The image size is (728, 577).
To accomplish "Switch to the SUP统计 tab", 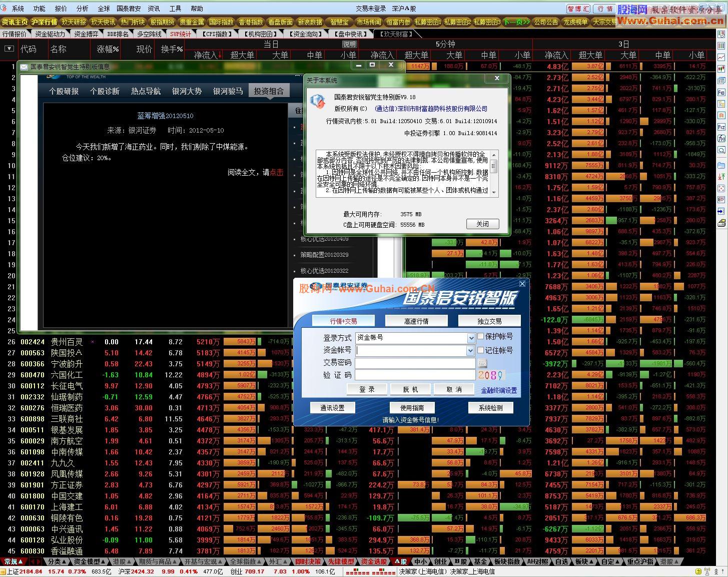I will click(181, 34).
